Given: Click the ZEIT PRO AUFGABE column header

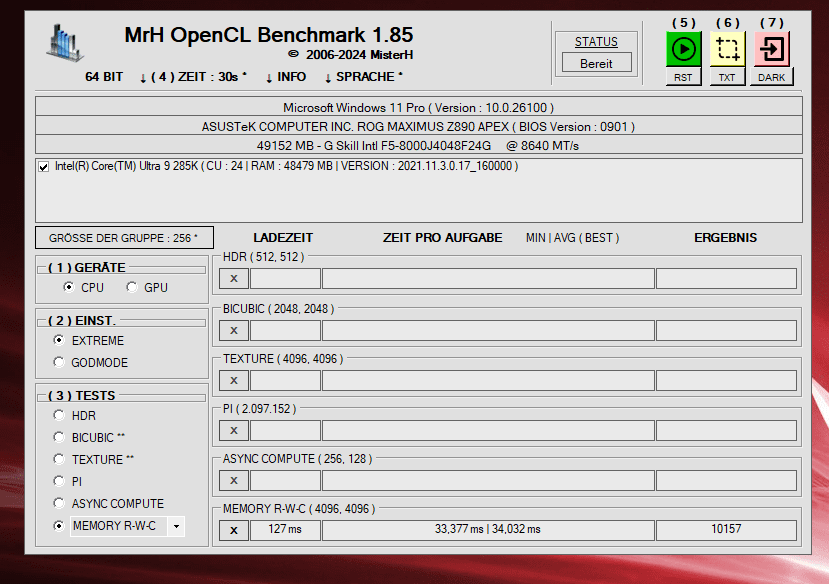Looking at the screenshot, I should click(443, 238).
